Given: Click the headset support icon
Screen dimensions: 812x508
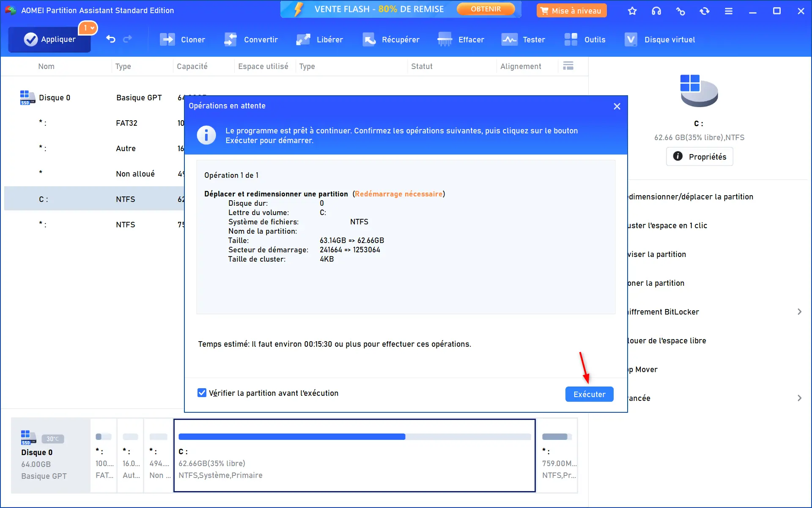Looking at the screenshot, I should pyautogui.click(x=656, y=11).
